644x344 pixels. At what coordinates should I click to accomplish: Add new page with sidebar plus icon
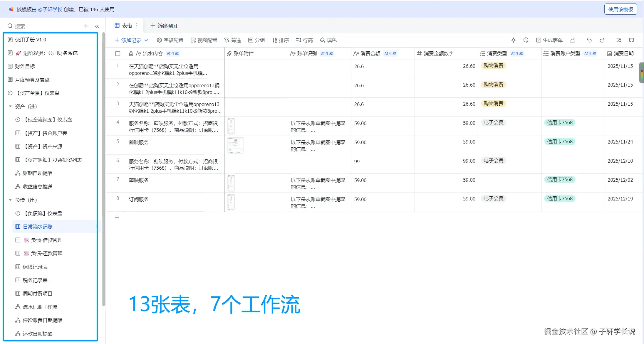click(86, 26)
